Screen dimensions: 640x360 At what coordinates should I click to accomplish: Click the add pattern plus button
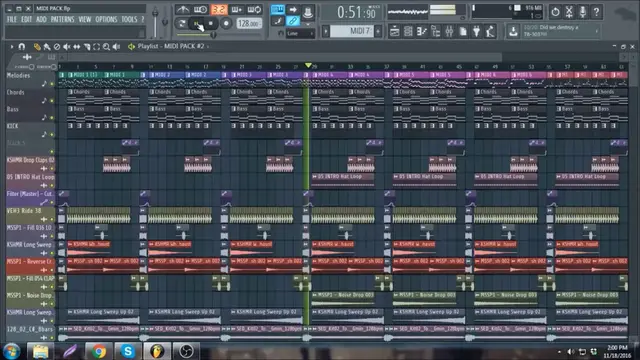[378, 31]
